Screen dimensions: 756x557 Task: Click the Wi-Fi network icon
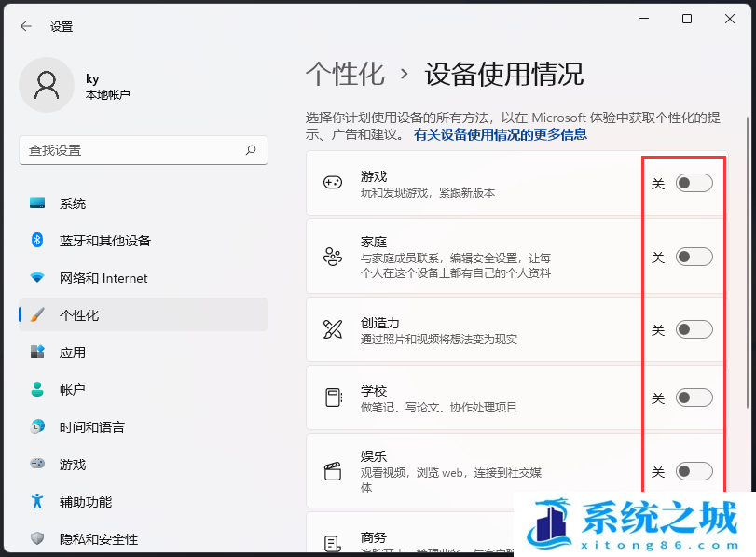click(37, 277)
